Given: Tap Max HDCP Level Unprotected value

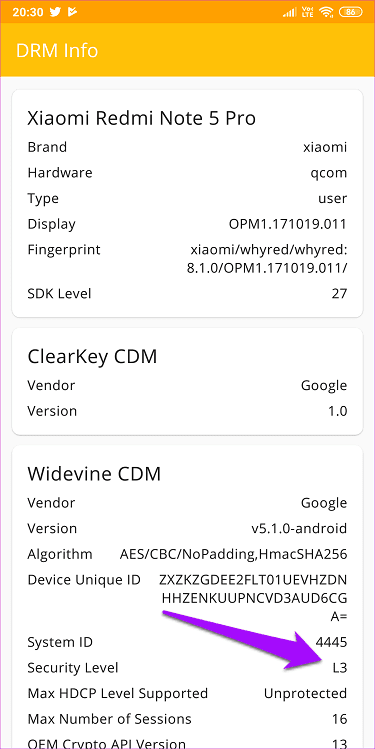Looking at the screenshot, I should pyautogui.click(x=306, y=694).
